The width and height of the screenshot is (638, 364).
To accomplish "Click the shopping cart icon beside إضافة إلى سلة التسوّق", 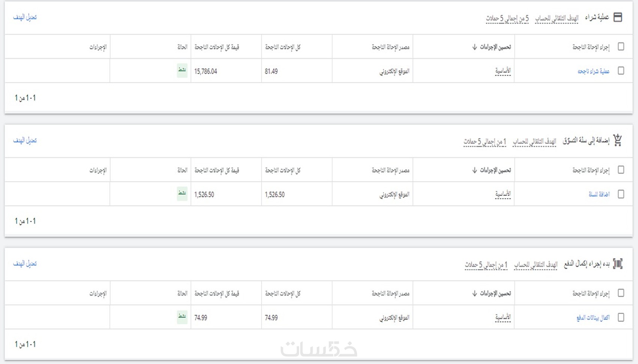I will [618, 140].
